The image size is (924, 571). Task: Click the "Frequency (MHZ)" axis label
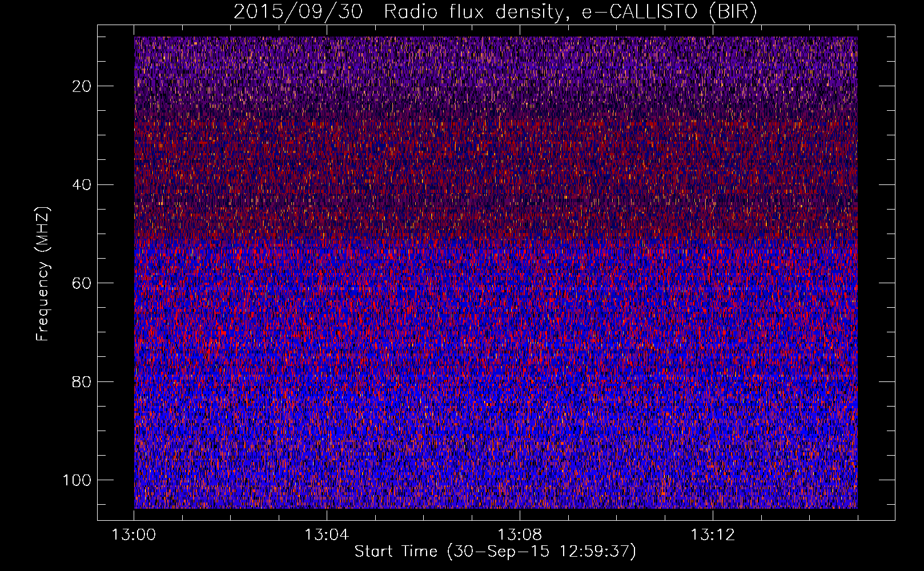coord(43,274)
